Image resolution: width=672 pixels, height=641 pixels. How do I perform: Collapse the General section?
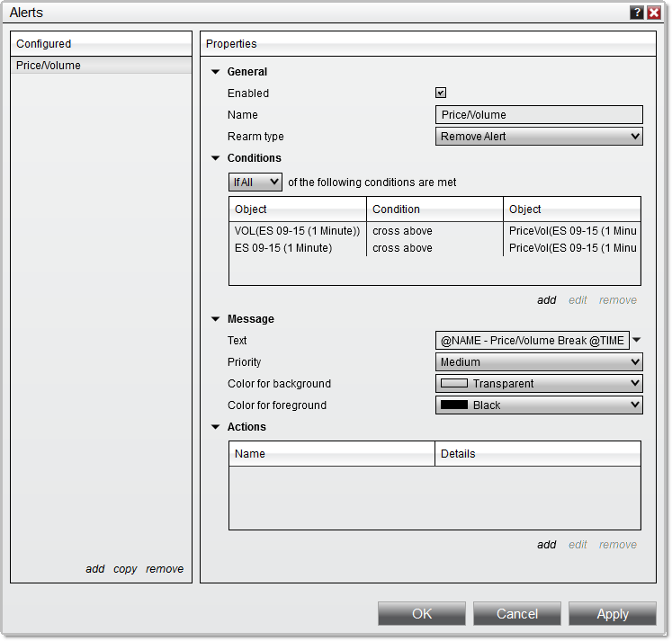pos(216,72)
